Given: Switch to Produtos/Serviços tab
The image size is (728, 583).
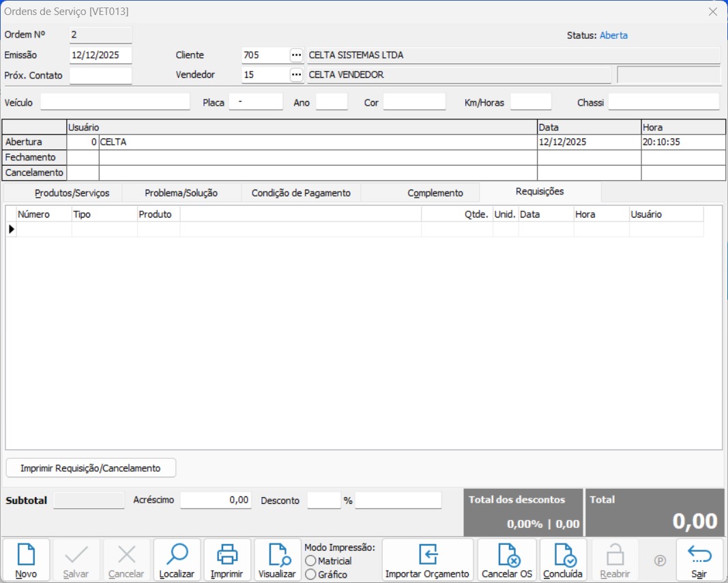Looking at the screenshot, I should 72,193.
